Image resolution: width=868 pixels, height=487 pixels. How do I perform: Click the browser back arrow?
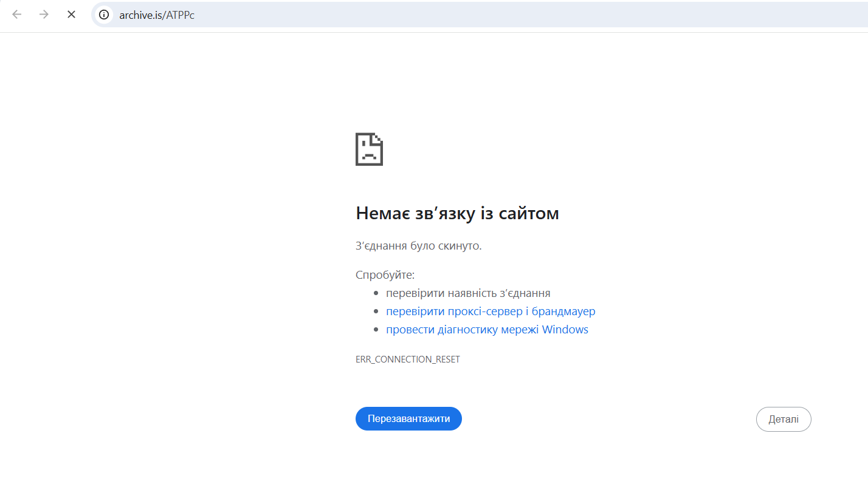coord(17,15)
